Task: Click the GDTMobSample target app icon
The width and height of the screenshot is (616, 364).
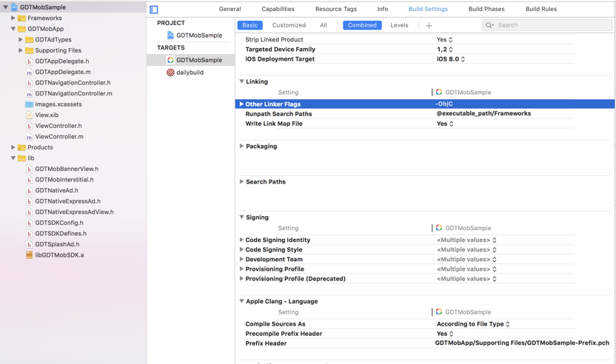Action: (x=170, y=60)
